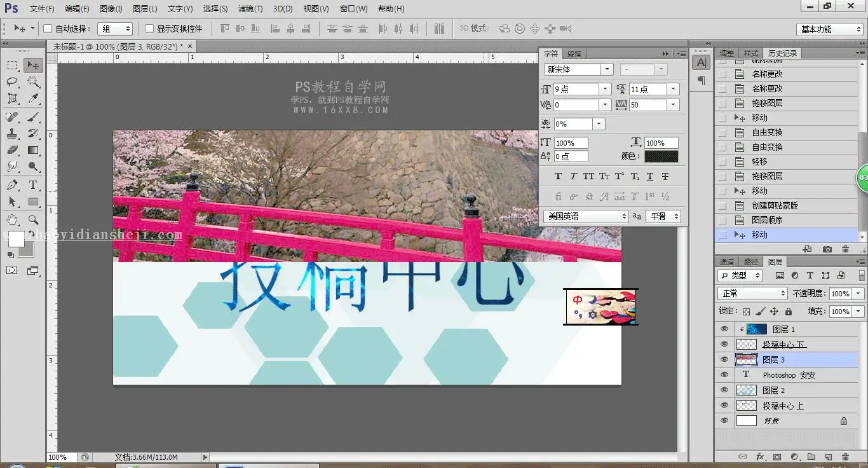Select the Rectangular Marquee tool
The width and height of the screenshot is (868, 468).
tap(12, 65)
